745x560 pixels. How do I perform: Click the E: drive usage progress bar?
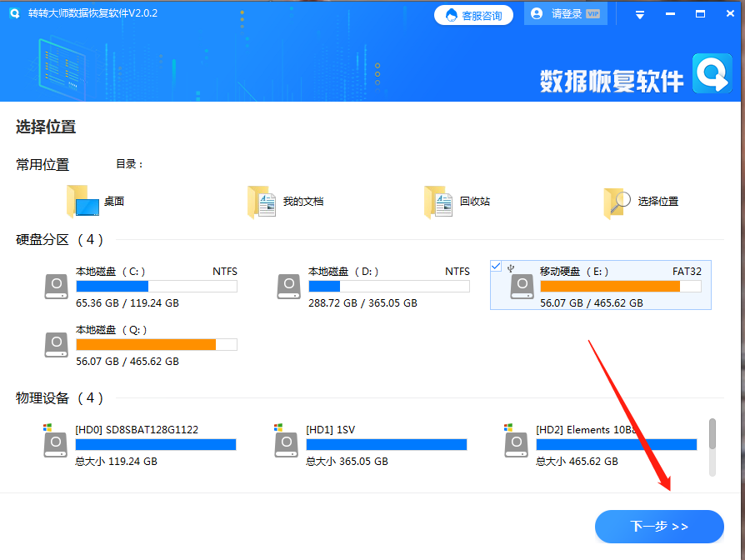point(600,286)
